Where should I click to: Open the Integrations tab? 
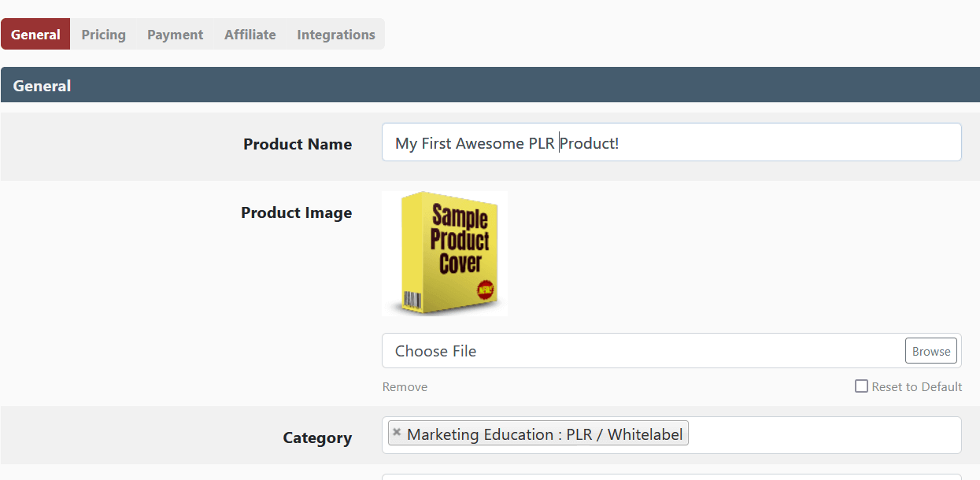[335, 35]
